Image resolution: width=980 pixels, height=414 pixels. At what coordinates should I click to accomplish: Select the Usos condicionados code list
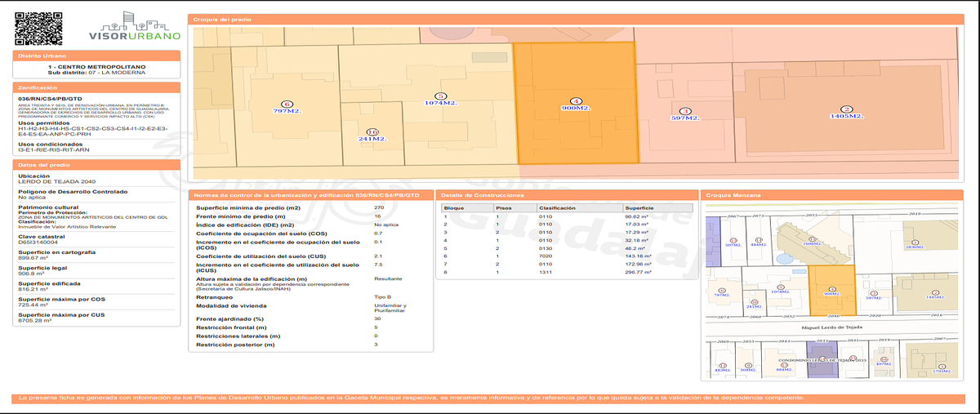click(x=54, y=150)
